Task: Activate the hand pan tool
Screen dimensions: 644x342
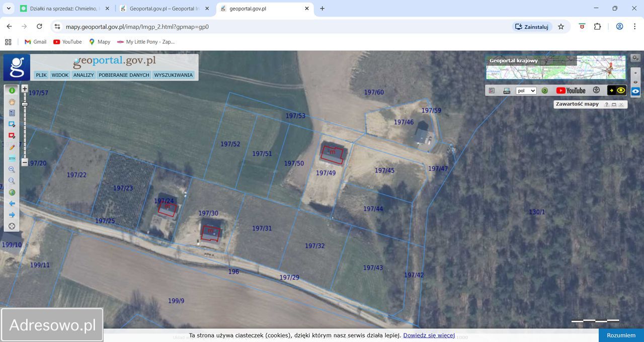Action: [x=12, y=102]
